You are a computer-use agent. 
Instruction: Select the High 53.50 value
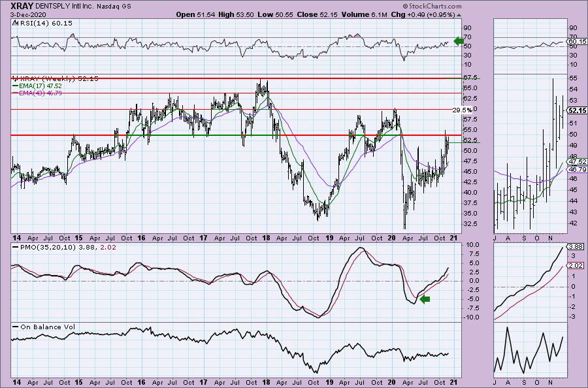236,14
